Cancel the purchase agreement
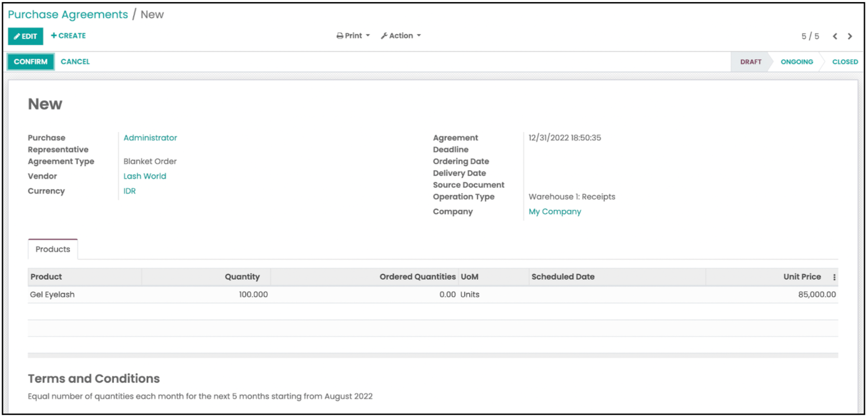868x418 pixels. [x=75, y=62]
